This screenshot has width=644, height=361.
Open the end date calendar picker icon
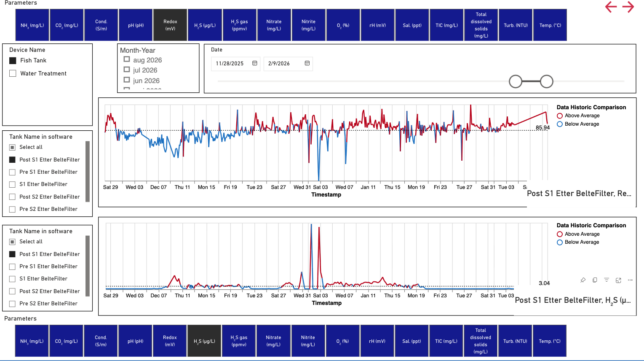(x=307, y=63)
